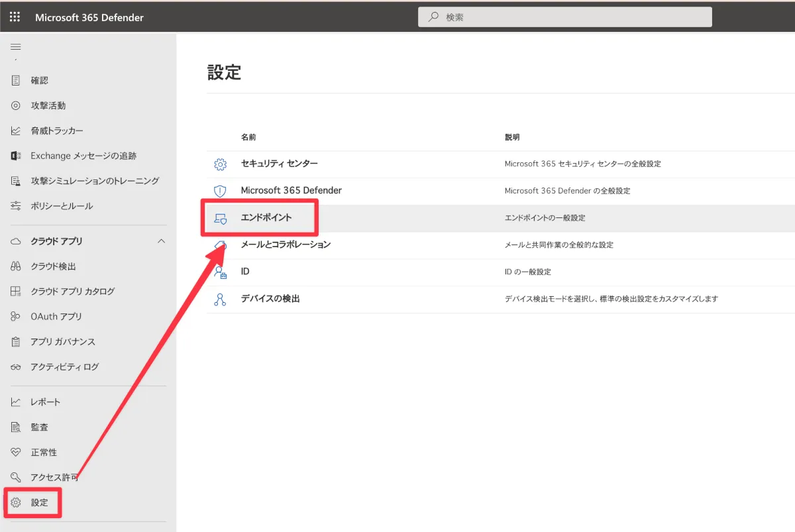Screen dimensions: 795x532
Task: Select the クラウド検出 binoculars icon
Action: (x=16, y=266)
